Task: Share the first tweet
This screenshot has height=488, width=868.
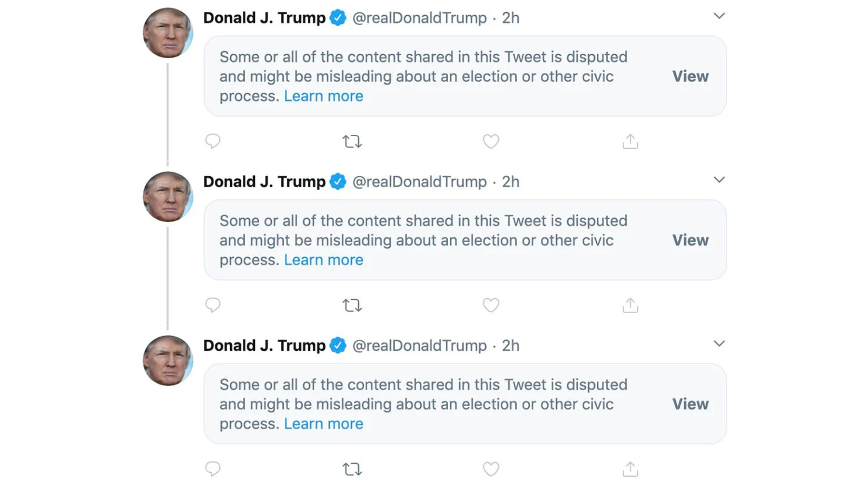Action: (x=630, y=141)
